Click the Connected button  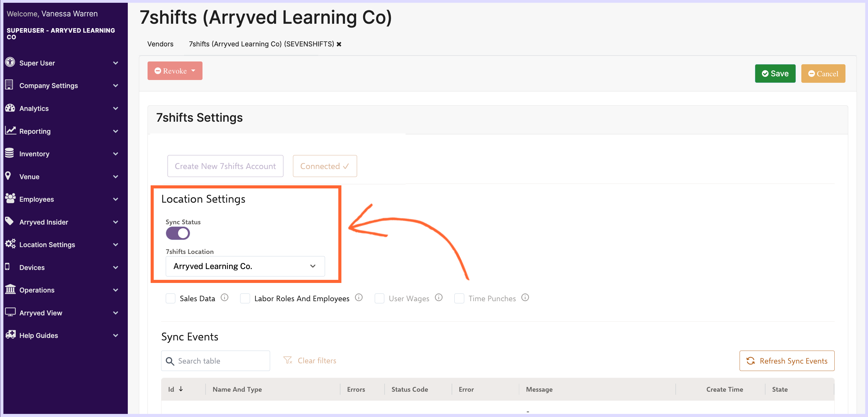325,166
